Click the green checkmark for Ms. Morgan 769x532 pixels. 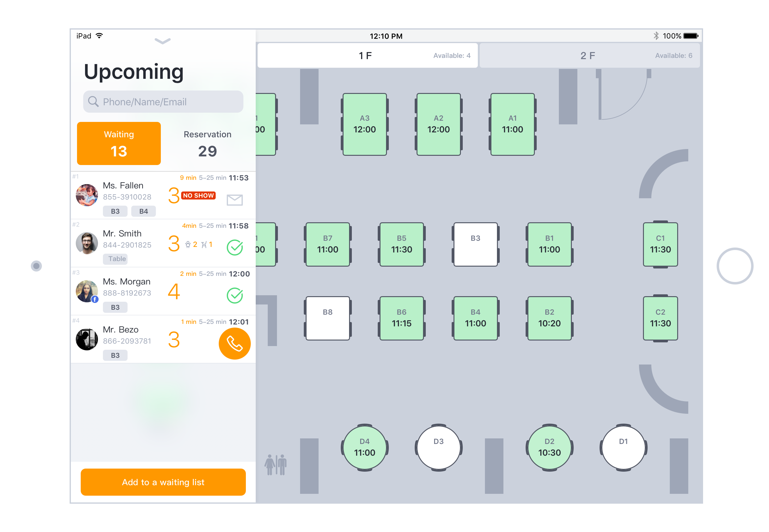tap(234, 296)
